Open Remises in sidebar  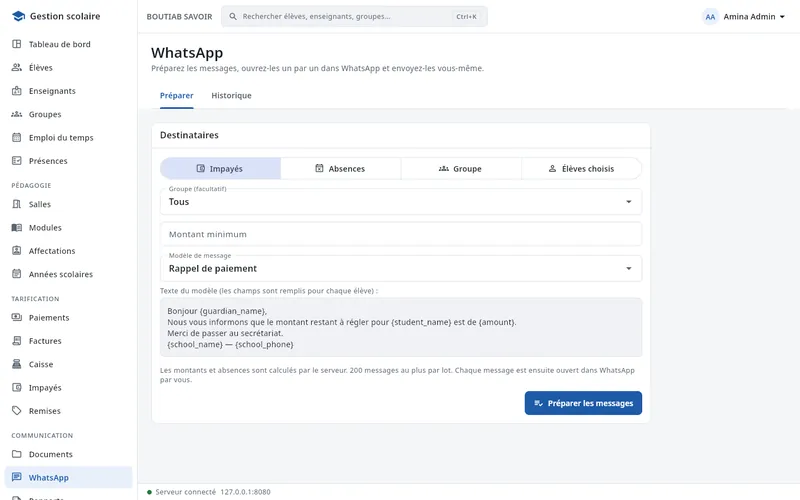tap(68, 411)
